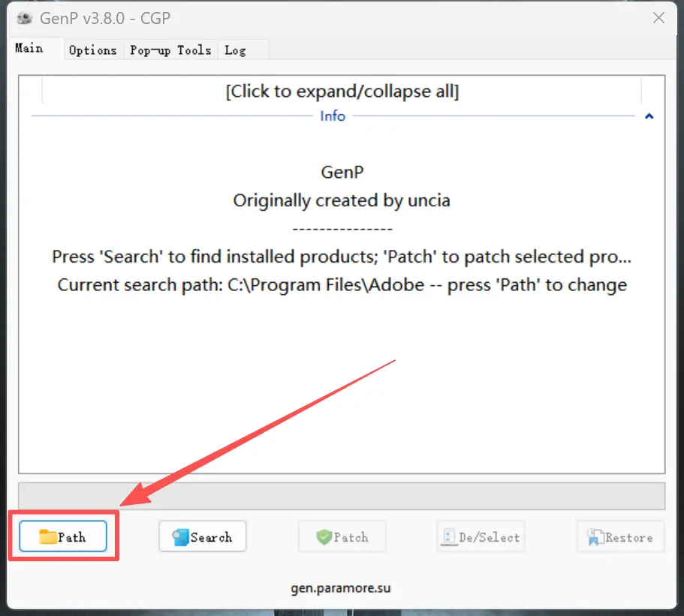The image size is (684, 616).
Task: Open the Pop-up Tools tab
Action: pyautogui.click(x=170, y=50)
